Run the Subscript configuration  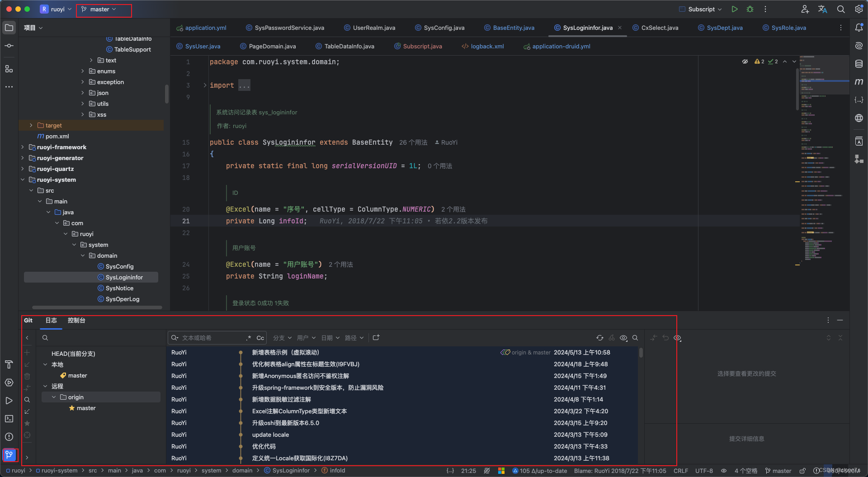[x=735, y=9]
